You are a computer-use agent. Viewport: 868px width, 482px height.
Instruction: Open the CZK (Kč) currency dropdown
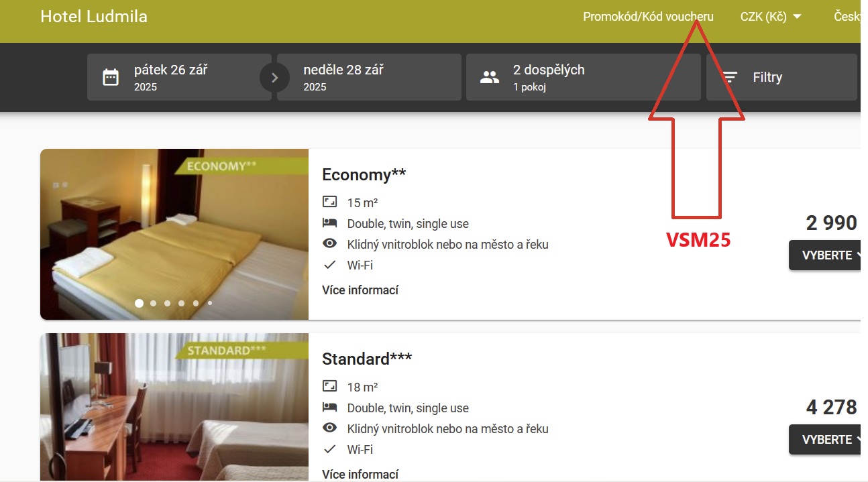coord(771,17)
